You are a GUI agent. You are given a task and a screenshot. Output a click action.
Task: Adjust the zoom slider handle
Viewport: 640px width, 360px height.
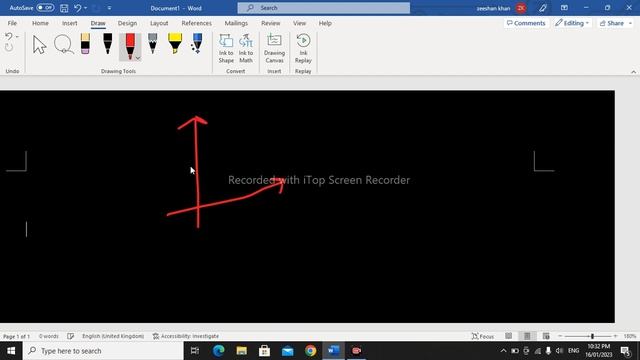click(x=592, y=336)
